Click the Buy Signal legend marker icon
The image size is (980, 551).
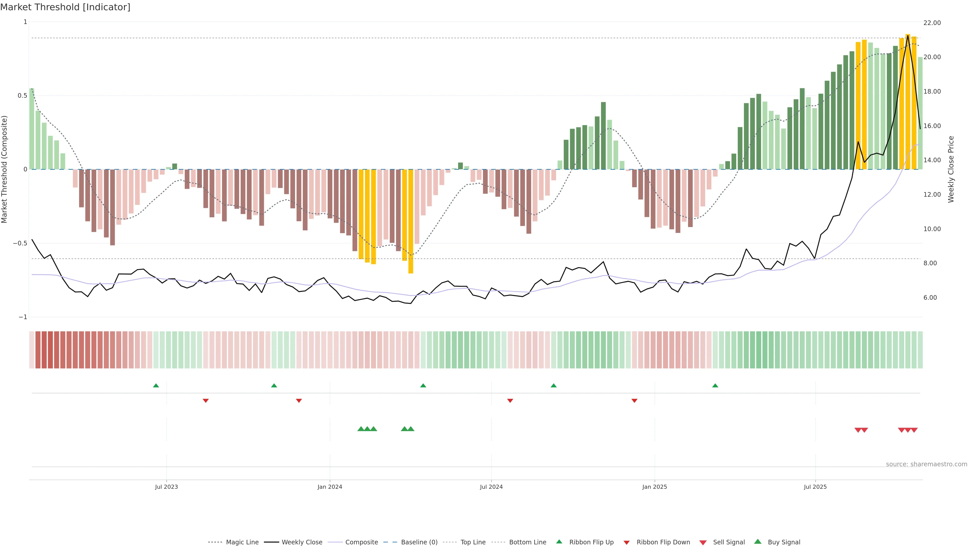(x=758, y=542)
